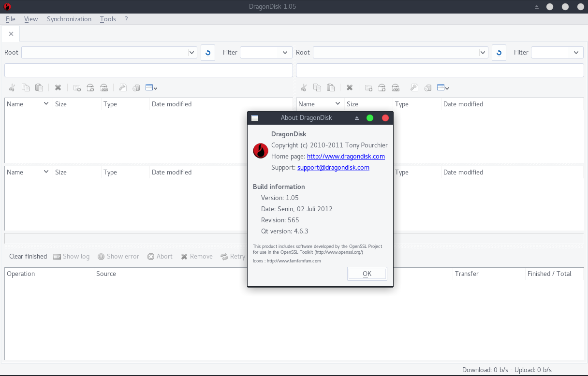Click database storage icon in left pane toolbar
The height and width of the screenshot is (376, 588).
(x=136, y=87)
